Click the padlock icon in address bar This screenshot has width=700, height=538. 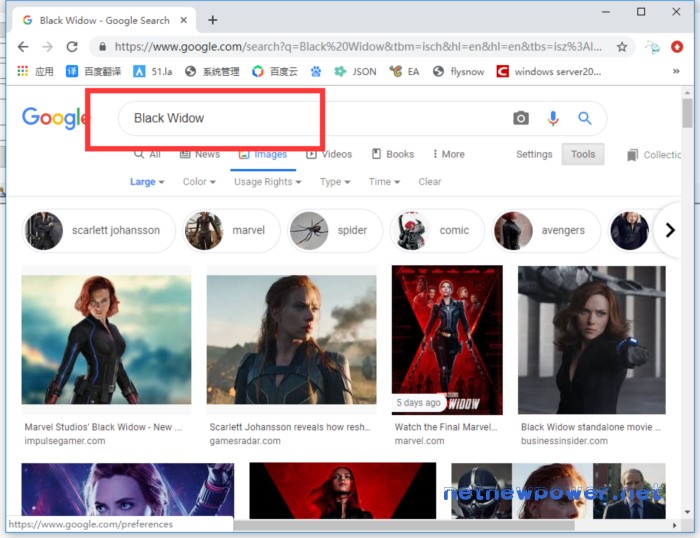[102, 46]
